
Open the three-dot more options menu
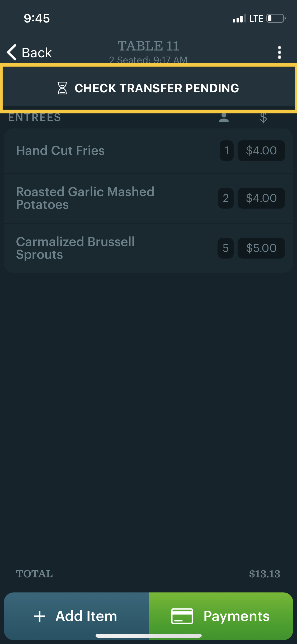point(279,52)
